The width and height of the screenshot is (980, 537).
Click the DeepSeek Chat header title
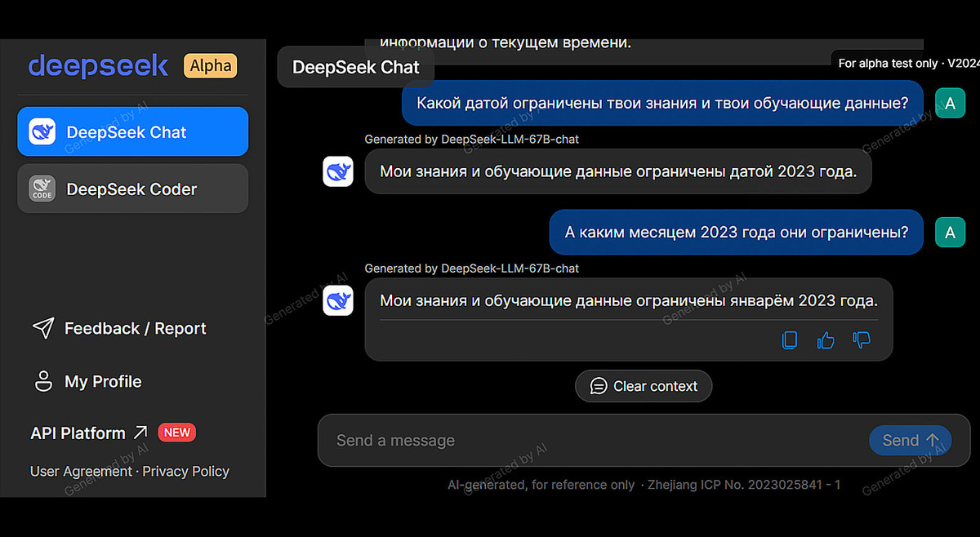[x=356, y=67]
